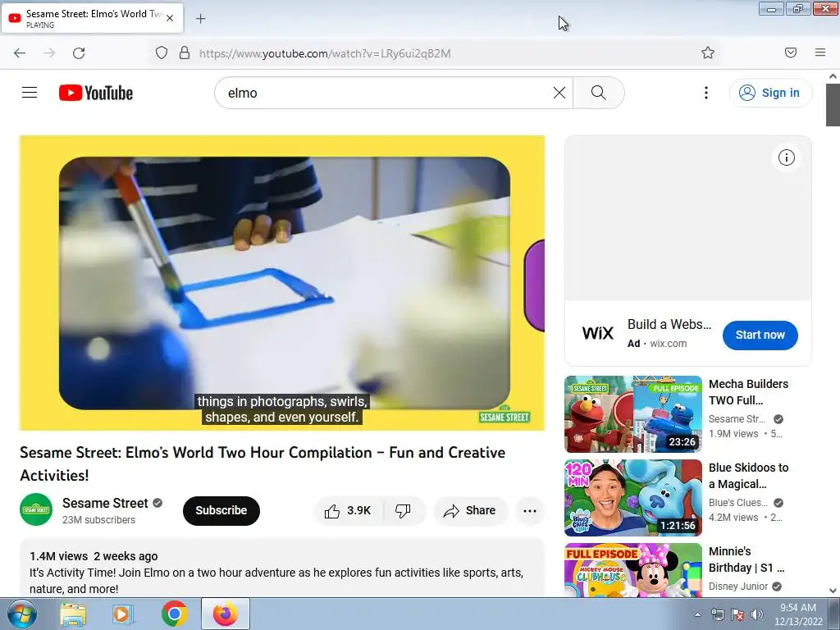Subscribe to Sesame Street channel
Image resolution: width=840 pixels, height=630 pixels.
[x=221, y=510]
